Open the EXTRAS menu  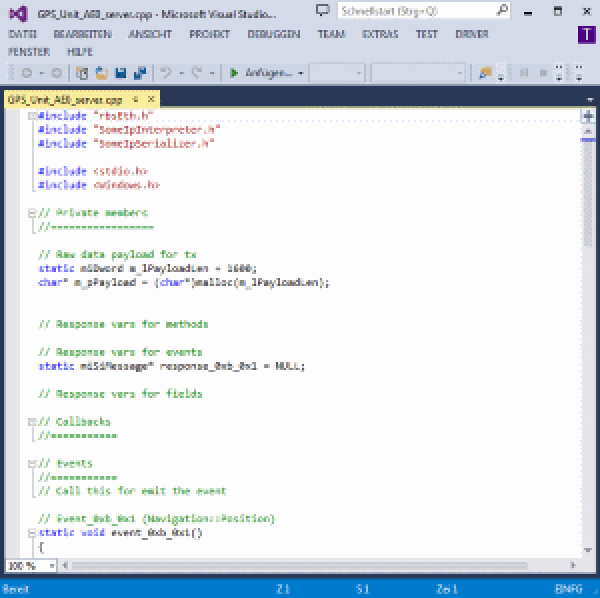[380, 33]
